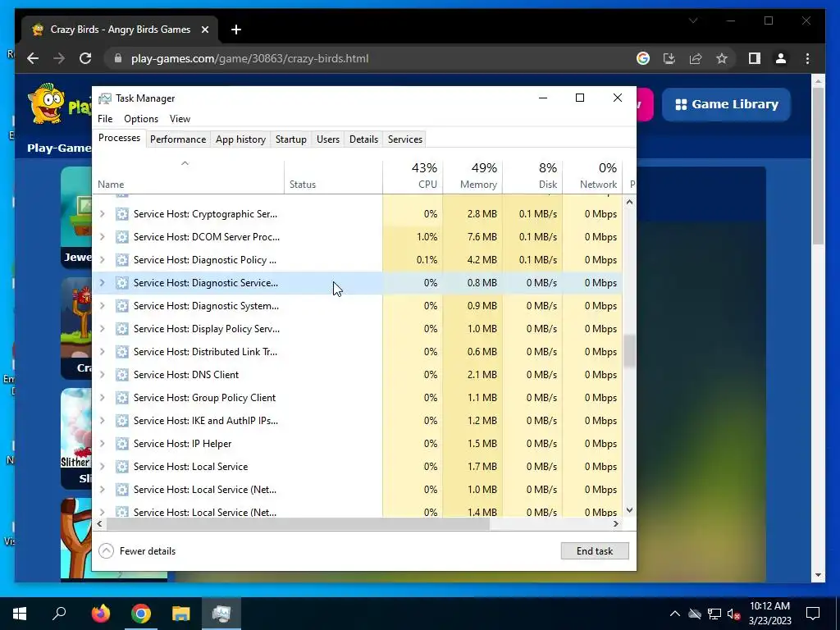Expand Service Host: Distributed Link Tracking row

click(x=103, y=351)
